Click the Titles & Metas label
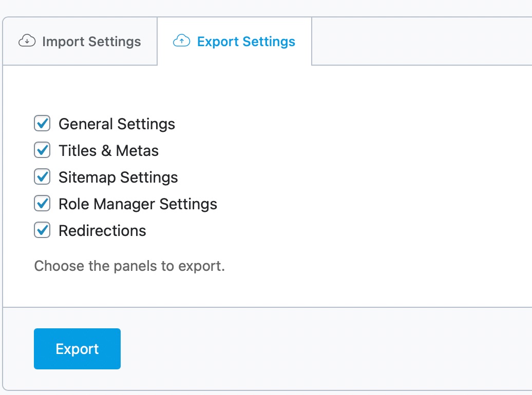The image size is (532, 395). pyautogui.click(x=108, y=150)
